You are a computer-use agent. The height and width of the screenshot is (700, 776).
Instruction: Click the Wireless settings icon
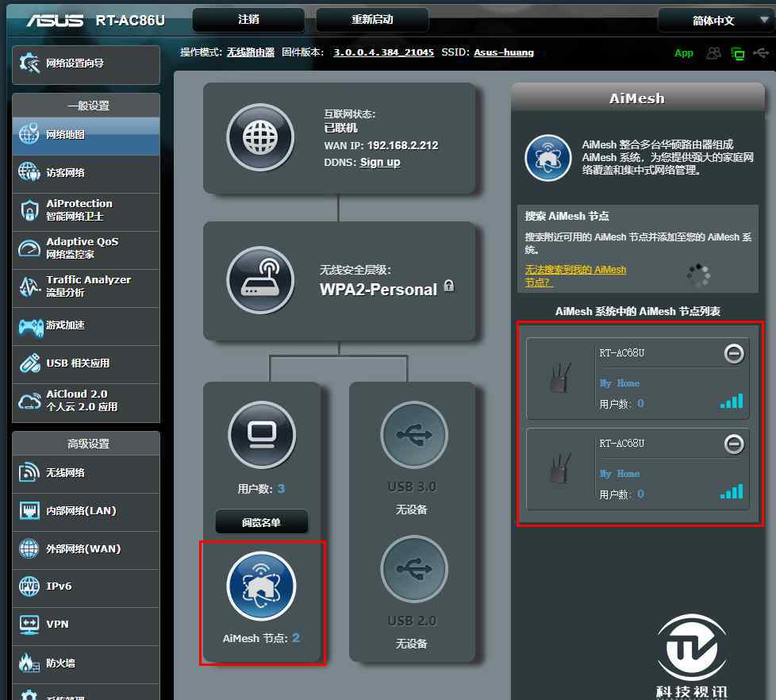pos(29,471)
